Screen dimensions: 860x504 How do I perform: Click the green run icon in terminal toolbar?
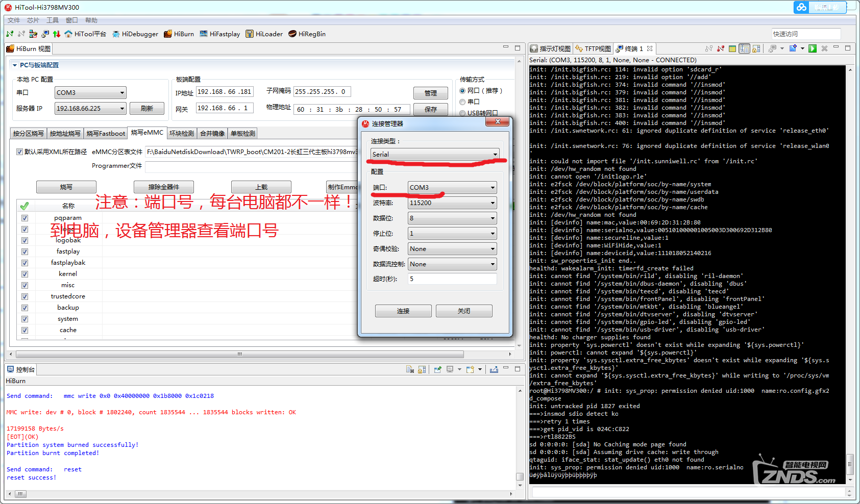coord(813,48)
